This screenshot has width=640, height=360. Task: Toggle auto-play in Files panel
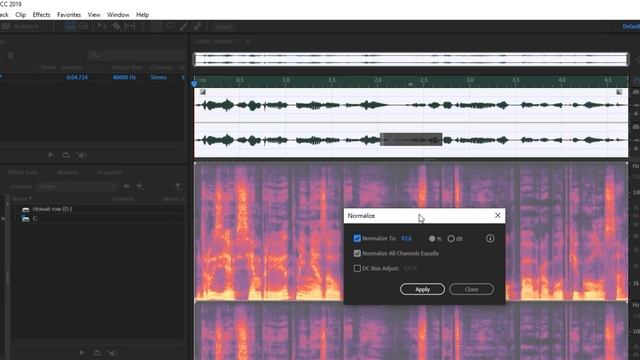point(82,155)
